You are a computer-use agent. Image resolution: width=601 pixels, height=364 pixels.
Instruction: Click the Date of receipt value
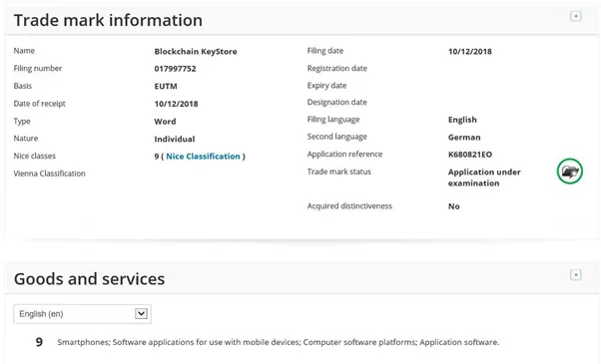click(176, 104)
